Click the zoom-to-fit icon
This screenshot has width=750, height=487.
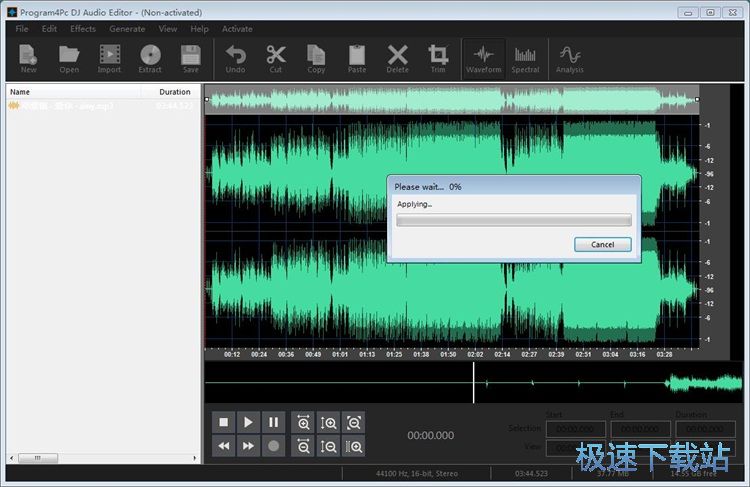point(353,422)
